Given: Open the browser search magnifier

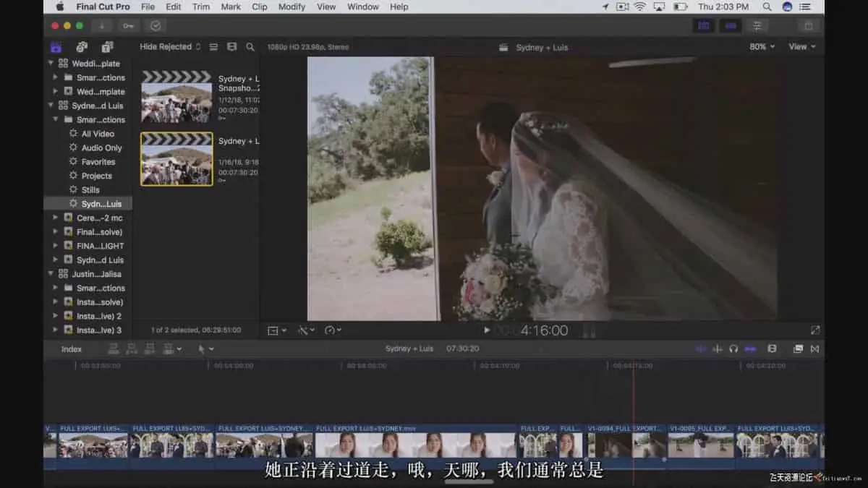Looking at the screenshot, I should 250,47.
